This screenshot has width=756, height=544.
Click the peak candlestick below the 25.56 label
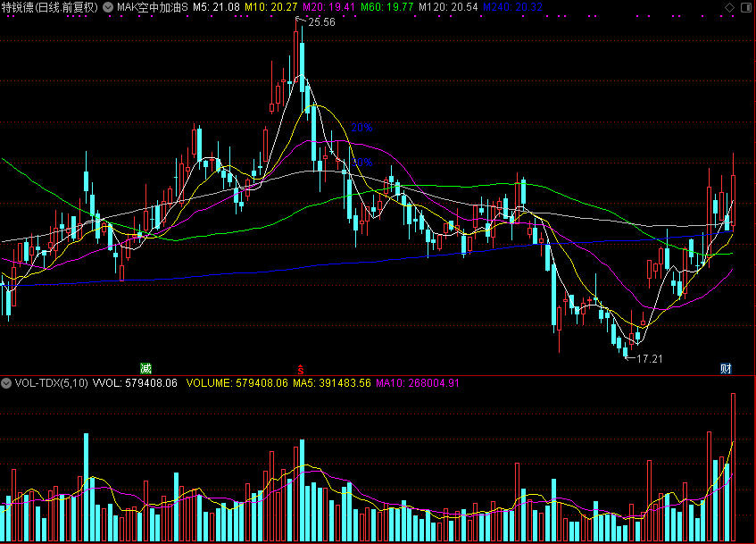click(296, 53)
